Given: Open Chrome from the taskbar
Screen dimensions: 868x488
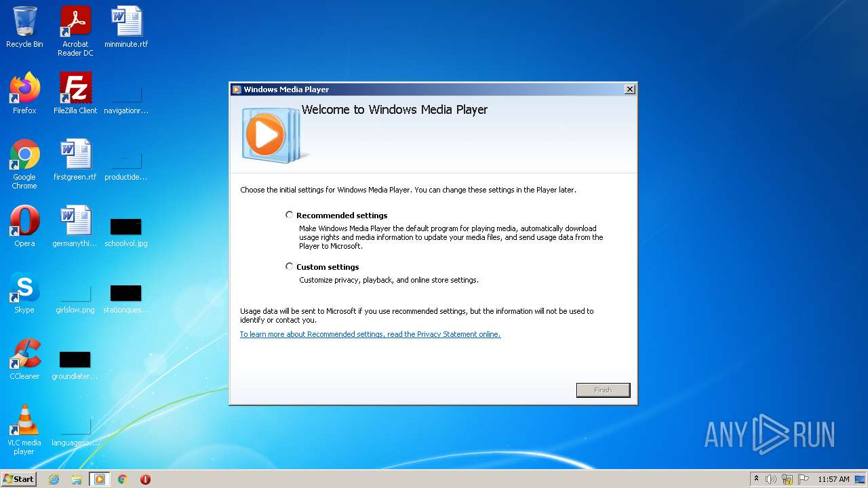Looking at the screenshot, I should point(123,479).
